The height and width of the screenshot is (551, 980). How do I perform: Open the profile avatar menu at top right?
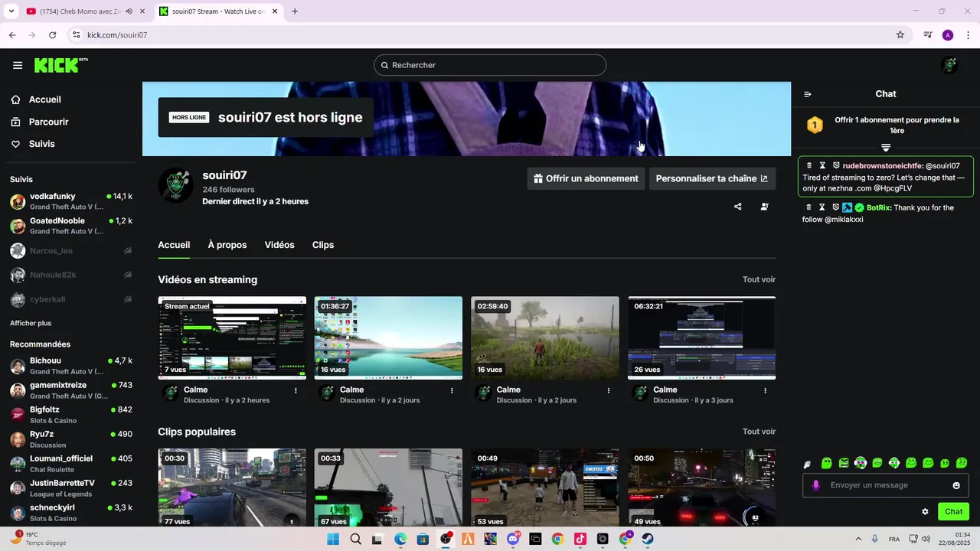(x=949, y=65)
